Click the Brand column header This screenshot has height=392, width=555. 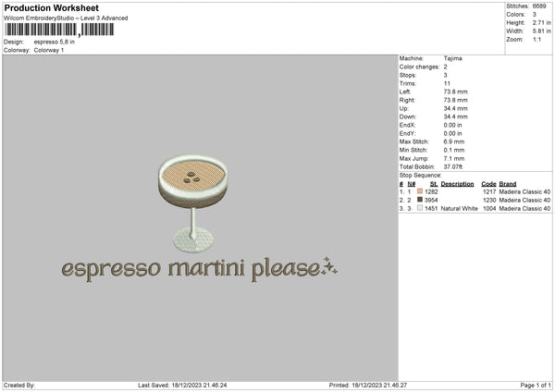(508, 184)
